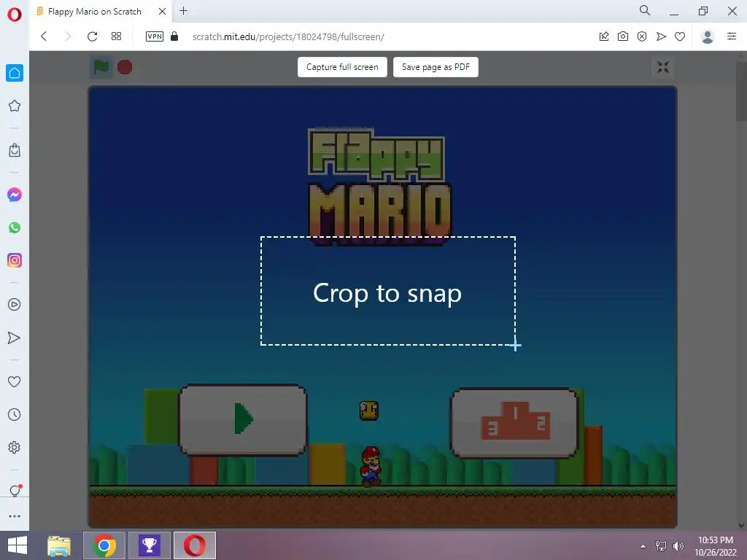Open File Explorer from the taskbar
Screen dimensions: 747x560
59,545
